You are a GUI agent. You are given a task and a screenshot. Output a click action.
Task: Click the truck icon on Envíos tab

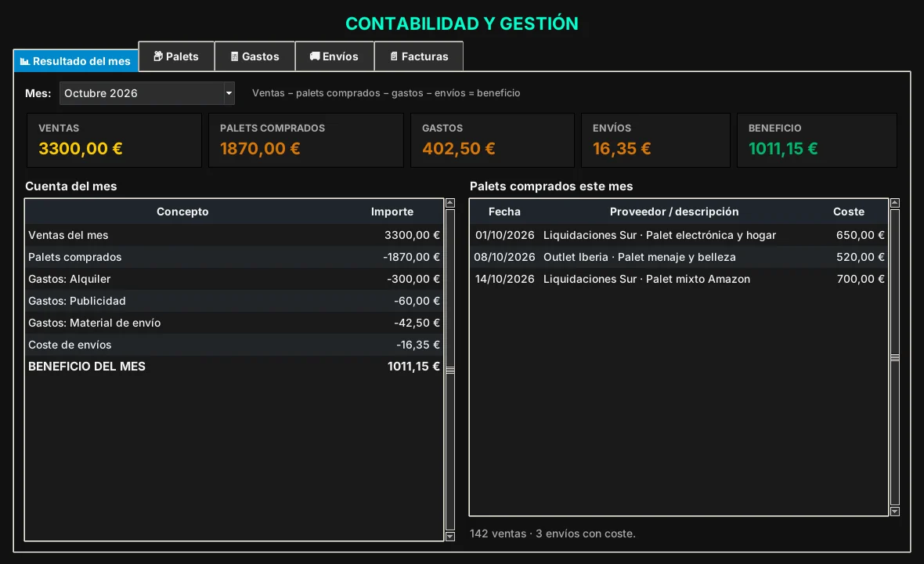(315, 56)
